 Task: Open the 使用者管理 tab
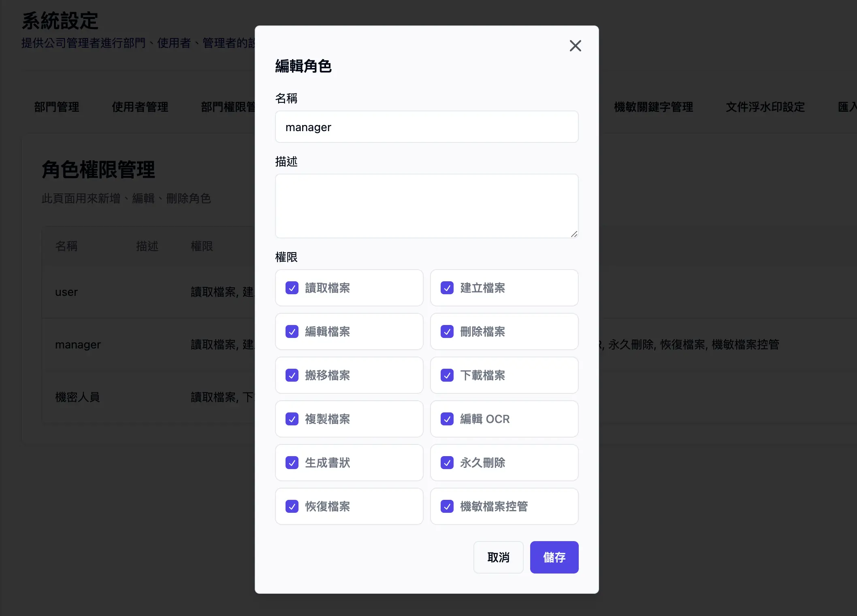click(140, 107)
